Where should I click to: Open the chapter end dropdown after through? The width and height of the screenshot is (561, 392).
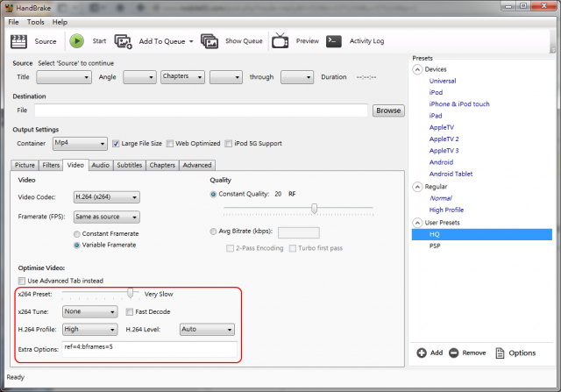(297, 77)
